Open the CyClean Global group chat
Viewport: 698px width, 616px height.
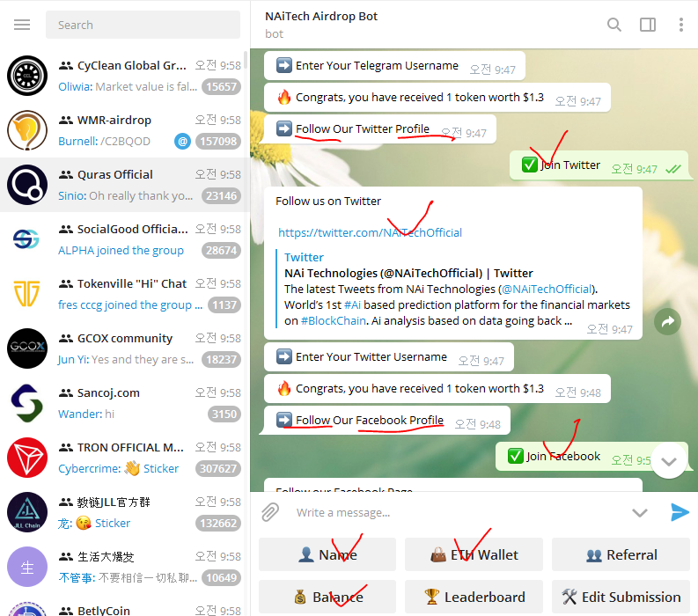pos(125,76)
